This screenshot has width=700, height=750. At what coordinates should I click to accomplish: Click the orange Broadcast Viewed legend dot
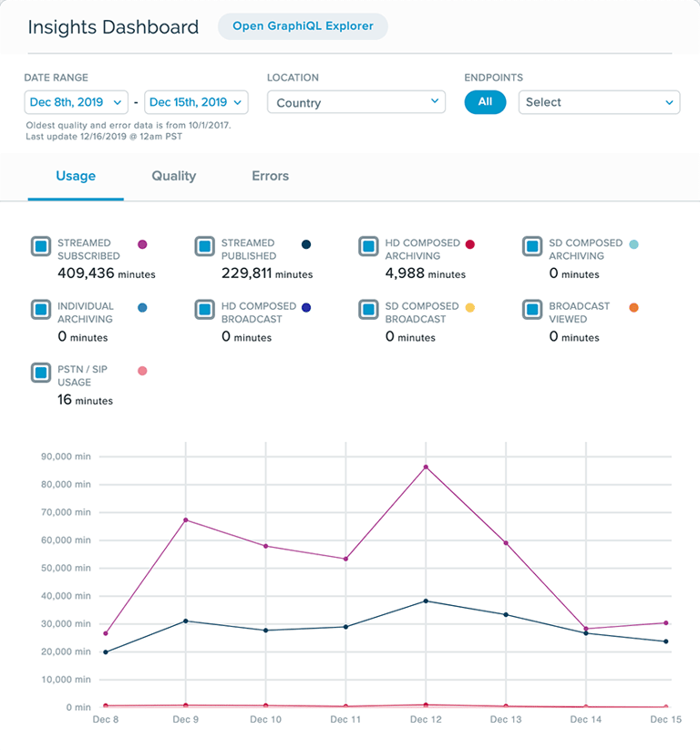(633, 308)
